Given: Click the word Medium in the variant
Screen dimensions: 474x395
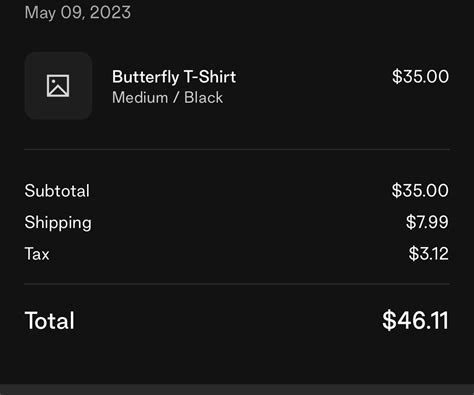Looking at the screenshot, I should [x=140, y=98].
